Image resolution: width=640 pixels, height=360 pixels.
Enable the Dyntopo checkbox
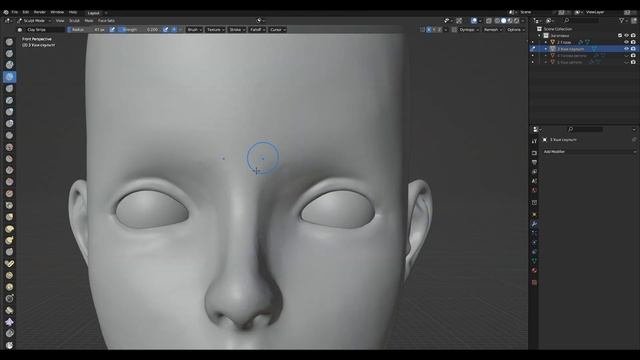click(454, 30)
